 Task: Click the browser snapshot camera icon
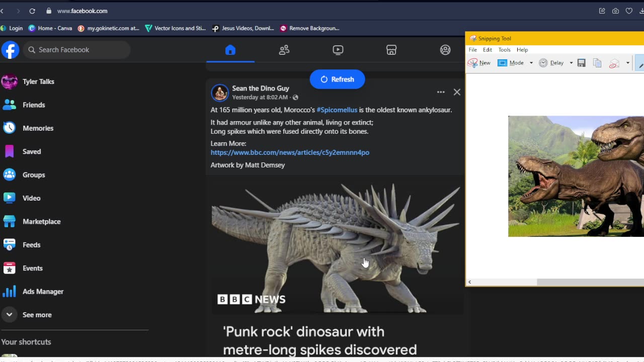click(x=615, y=11)
